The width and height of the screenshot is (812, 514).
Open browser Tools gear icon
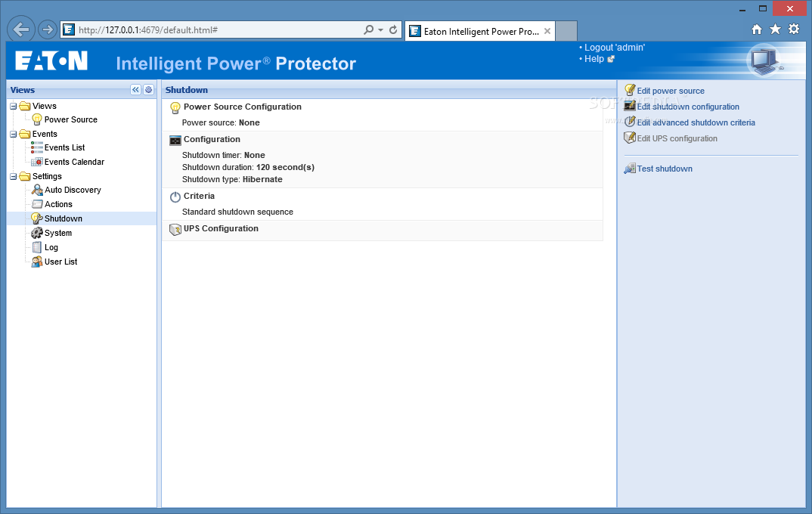[x=794, y=29]
